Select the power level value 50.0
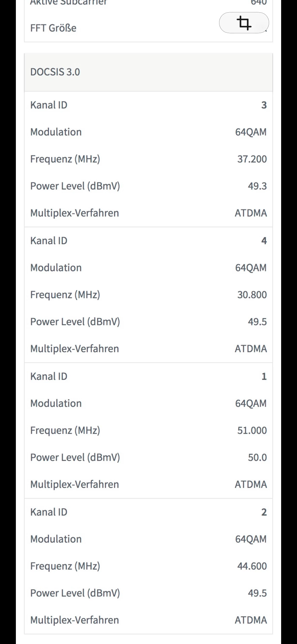This screenshot has height=644, width=297. (x=257, y=457)
